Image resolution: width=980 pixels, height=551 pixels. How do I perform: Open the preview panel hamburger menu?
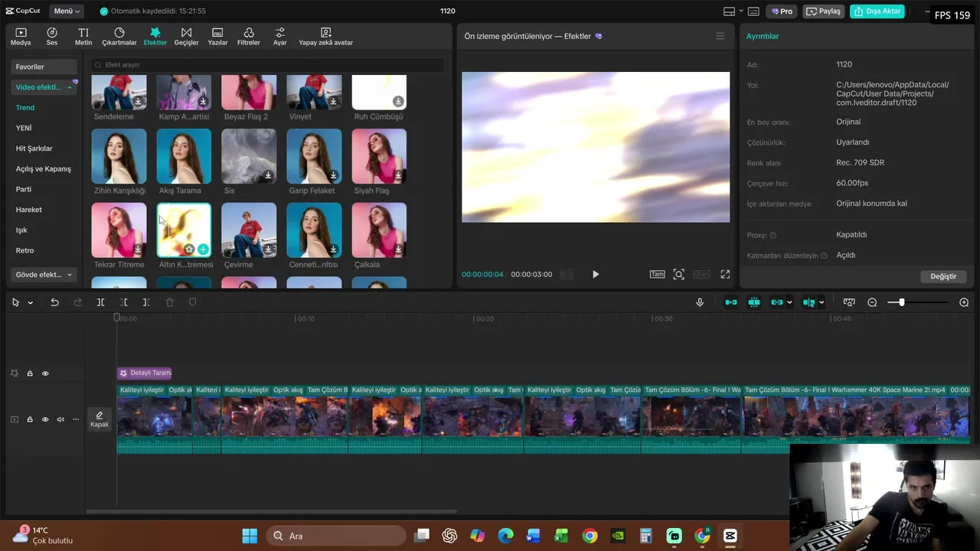[x=720, y=36]
